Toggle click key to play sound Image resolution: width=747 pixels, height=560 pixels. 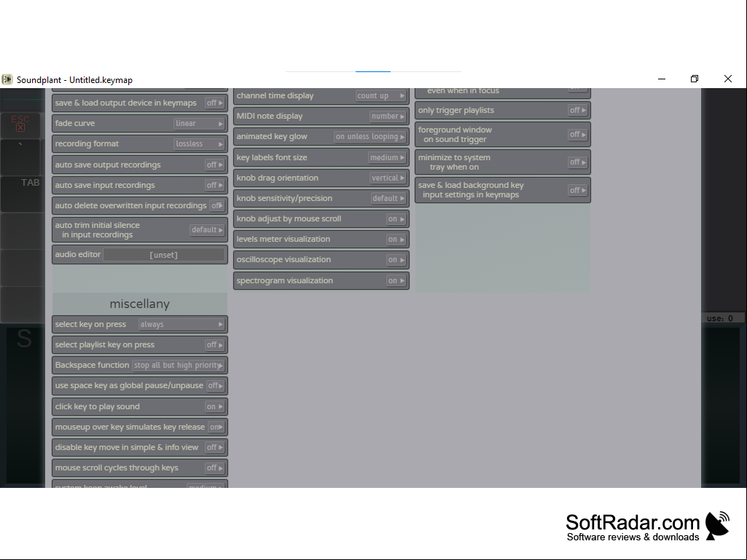214,406
